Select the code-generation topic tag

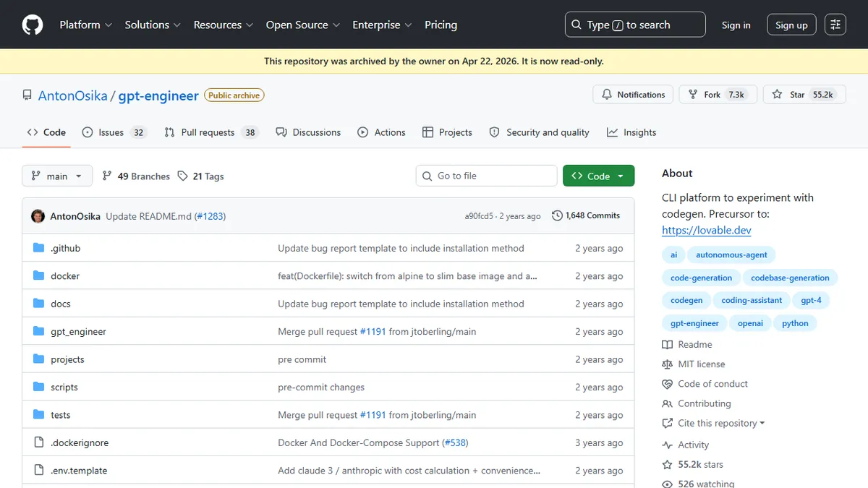point(701,278)
